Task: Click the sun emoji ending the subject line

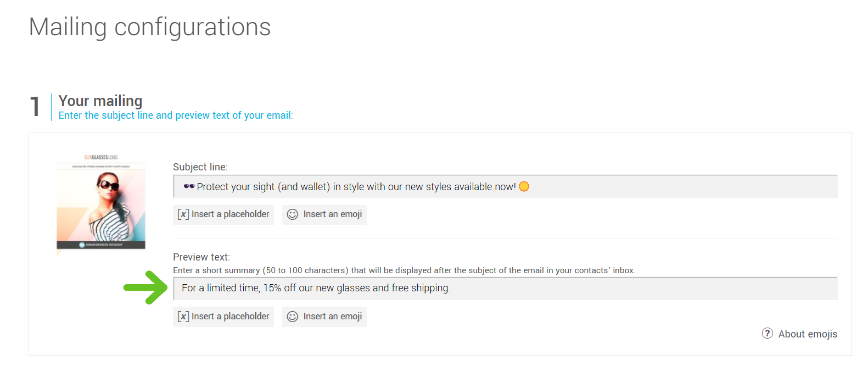Action: pyautogui.click(x=524, y=186)
